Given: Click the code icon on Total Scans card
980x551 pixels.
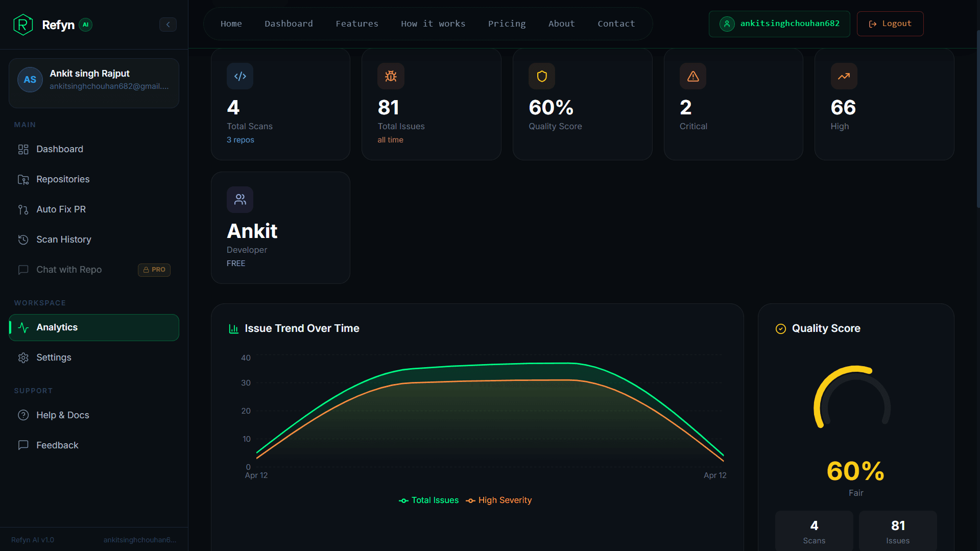Looking at the screenshot, I should [240, 76].
